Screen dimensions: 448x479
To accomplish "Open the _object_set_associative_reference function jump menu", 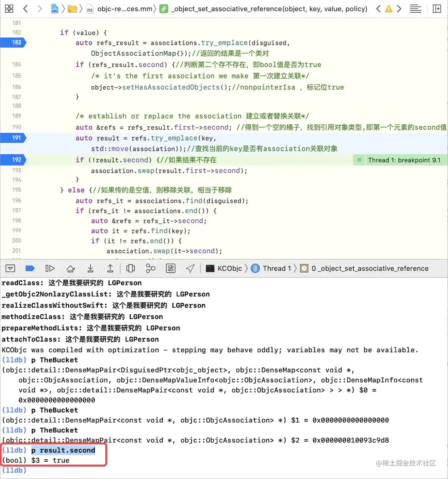I will click(263, 9).
